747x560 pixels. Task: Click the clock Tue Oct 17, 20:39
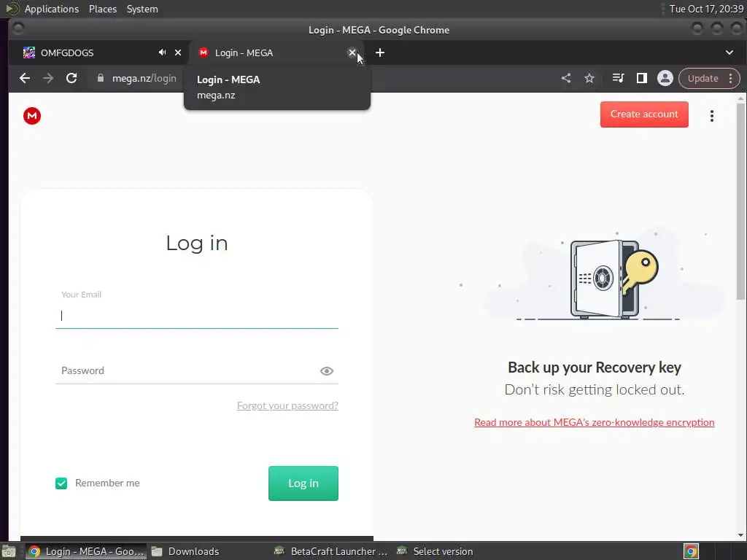[x=706, y=9]
